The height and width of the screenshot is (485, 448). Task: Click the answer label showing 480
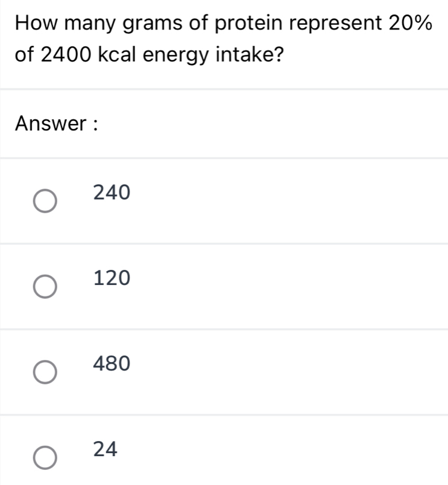(112, 363)
